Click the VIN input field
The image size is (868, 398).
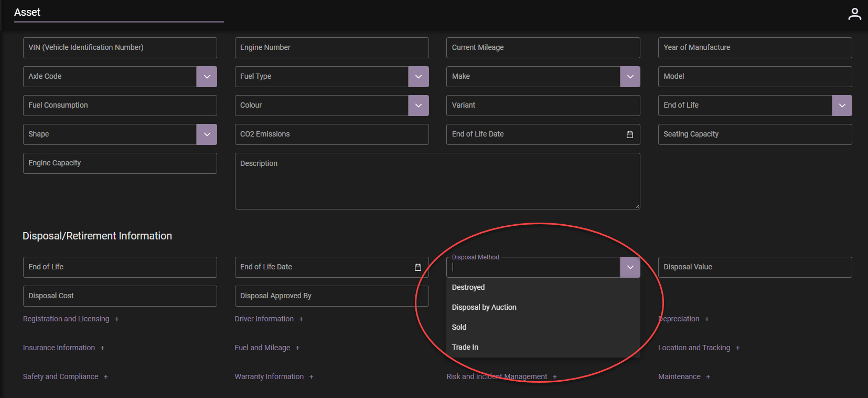120,48
